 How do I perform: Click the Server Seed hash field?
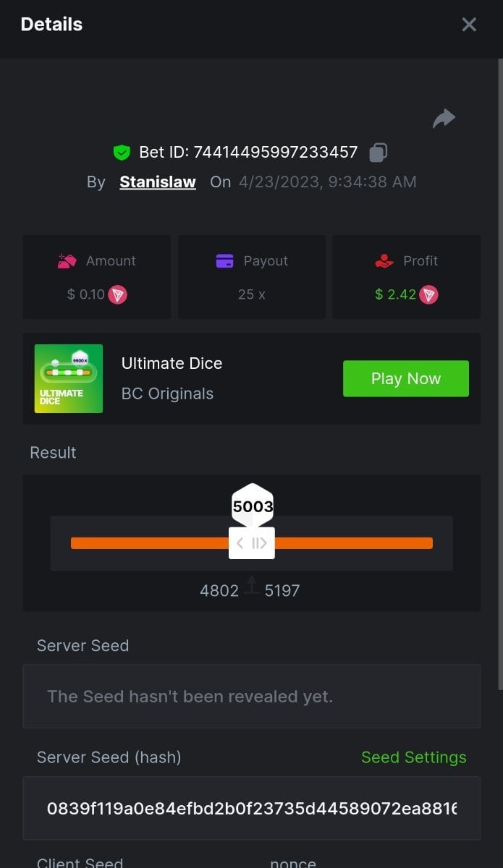click(252, 808)
